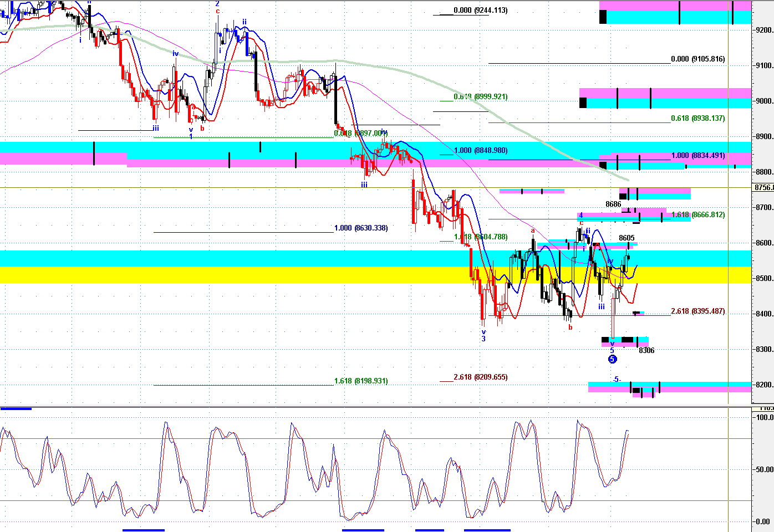Screen dimensions: 774x532
Task: Select the 1.000 (8834.491) Fibonacci label
Action: (x=697, y=156)
